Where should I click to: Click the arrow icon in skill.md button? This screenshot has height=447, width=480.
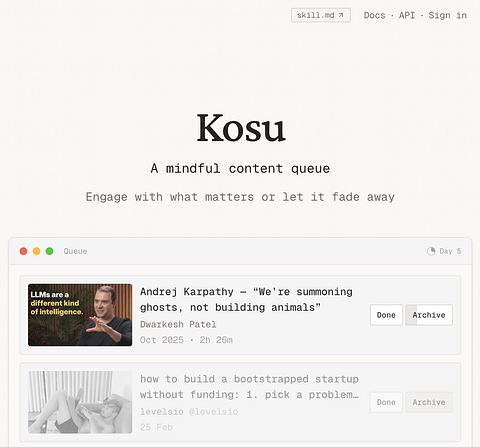[x=341, y=15]
